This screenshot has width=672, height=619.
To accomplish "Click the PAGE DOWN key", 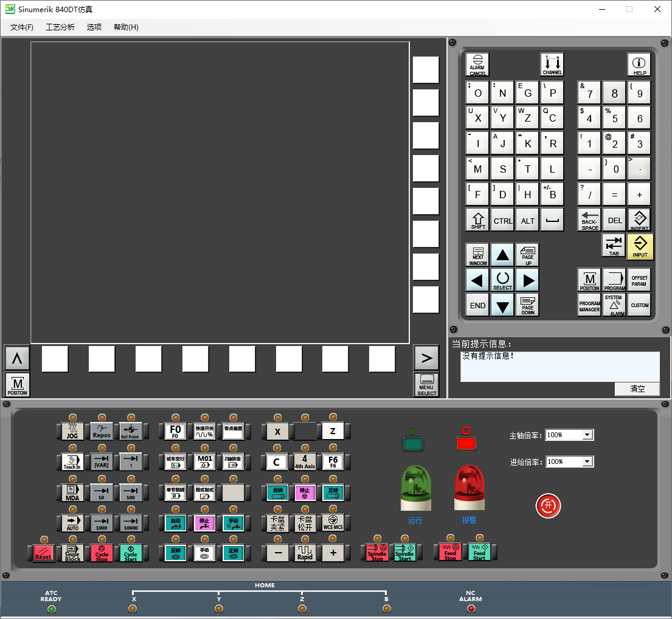I will click(527, 305).
